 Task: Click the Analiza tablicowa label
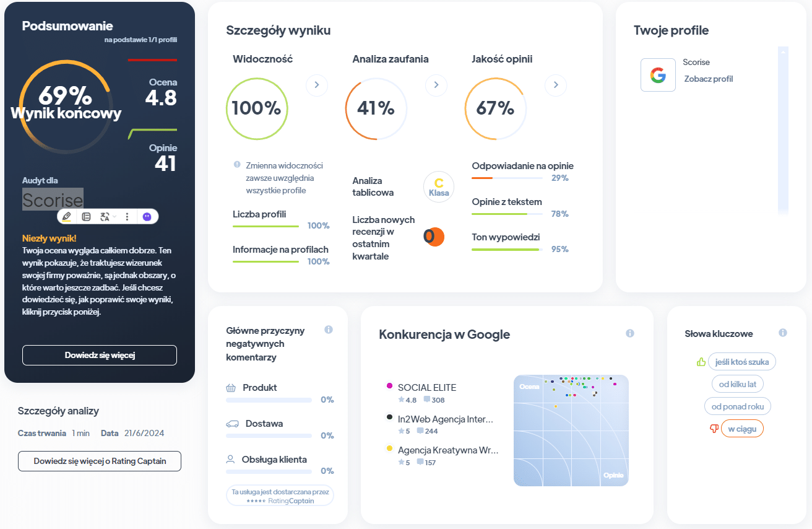(373, 186)
